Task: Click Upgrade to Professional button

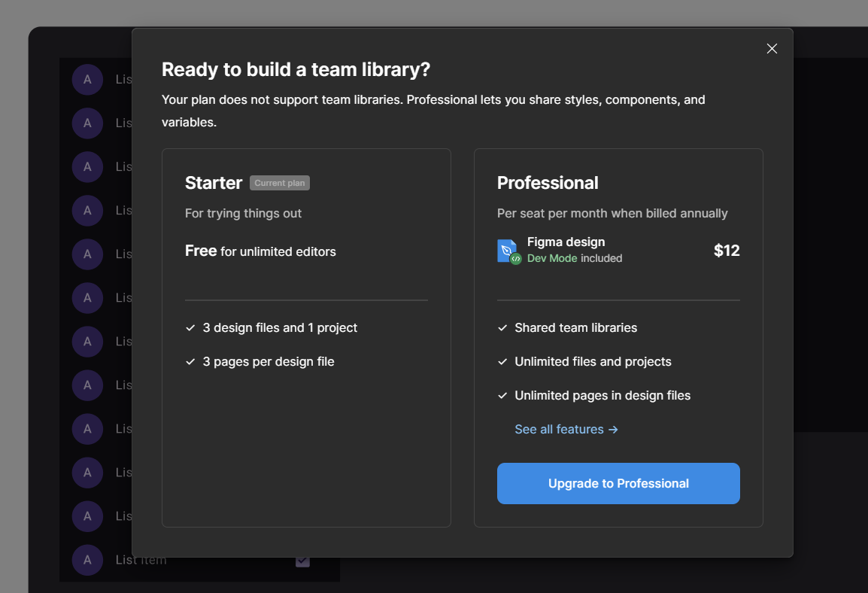Action: 618,483
